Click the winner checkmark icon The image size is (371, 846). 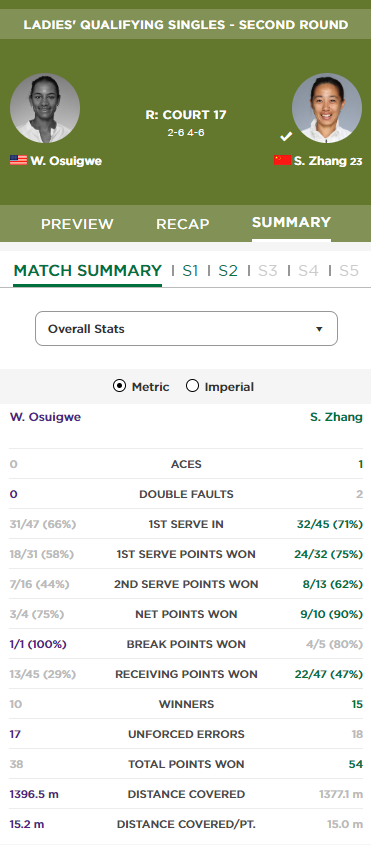[x=286, y=137]
